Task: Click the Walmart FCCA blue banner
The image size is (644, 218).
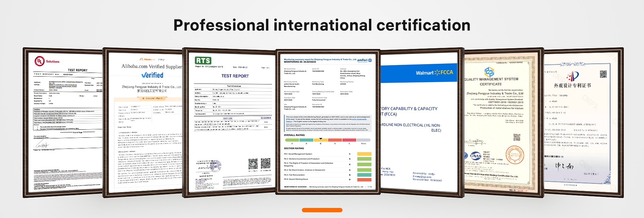Action: point(419,73)
